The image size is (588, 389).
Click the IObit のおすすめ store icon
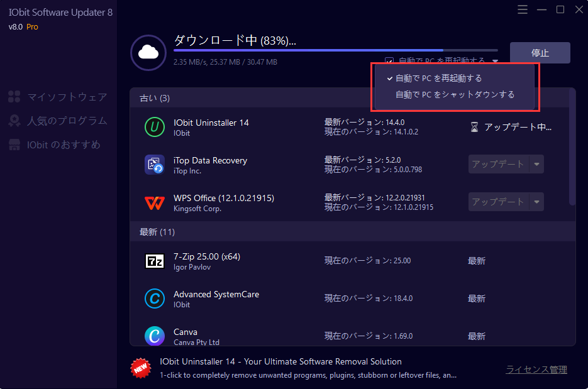pos(14,145)
